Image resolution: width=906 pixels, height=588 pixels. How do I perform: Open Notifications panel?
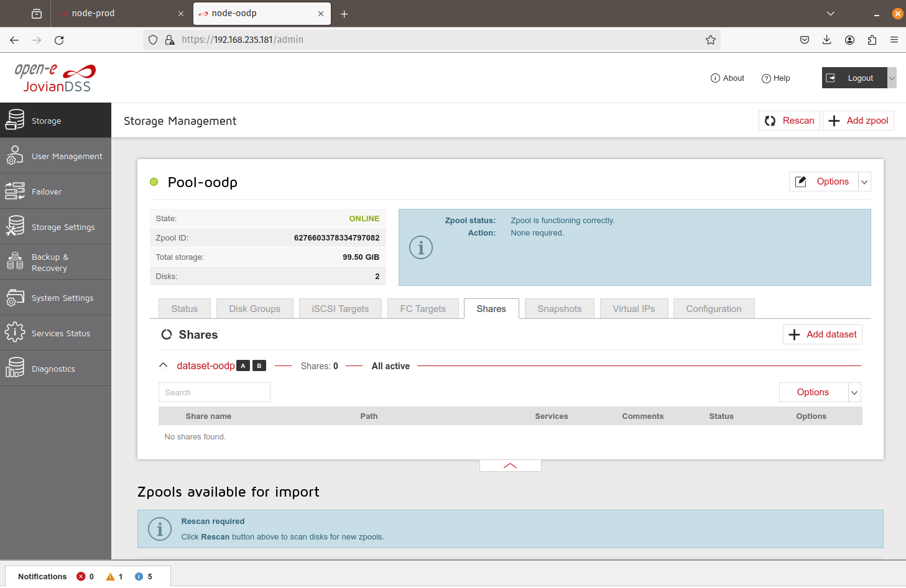point(42,577)
